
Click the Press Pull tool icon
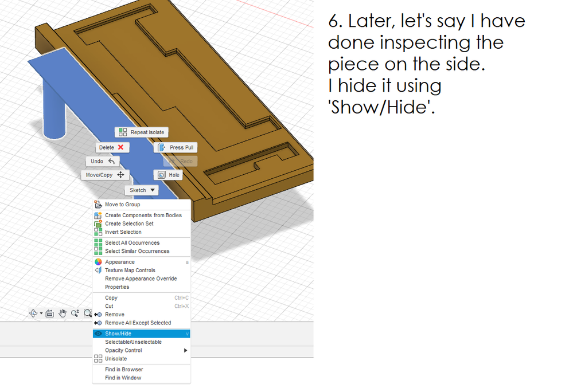tap(161, 147)
